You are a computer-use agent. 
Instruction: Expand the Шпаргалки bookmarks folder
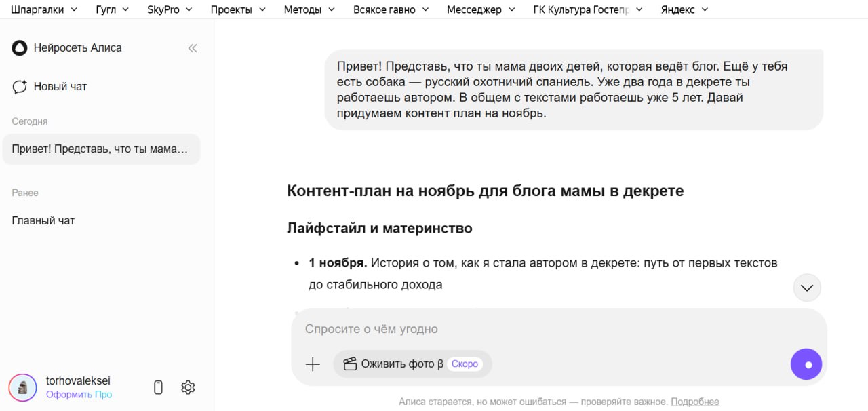click(x=44, y=9)
